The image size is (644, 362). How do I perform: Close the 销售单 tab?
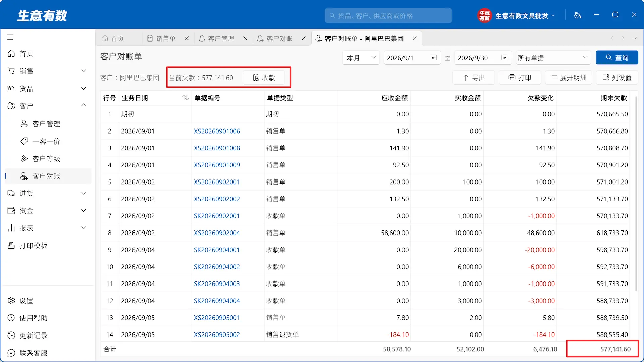coord(187,38)
